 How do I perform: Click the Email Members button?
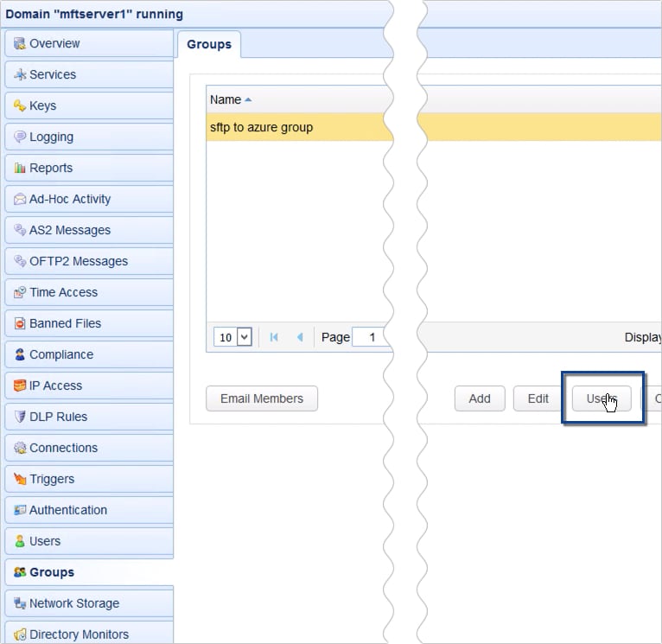click(x=262, y=399)
